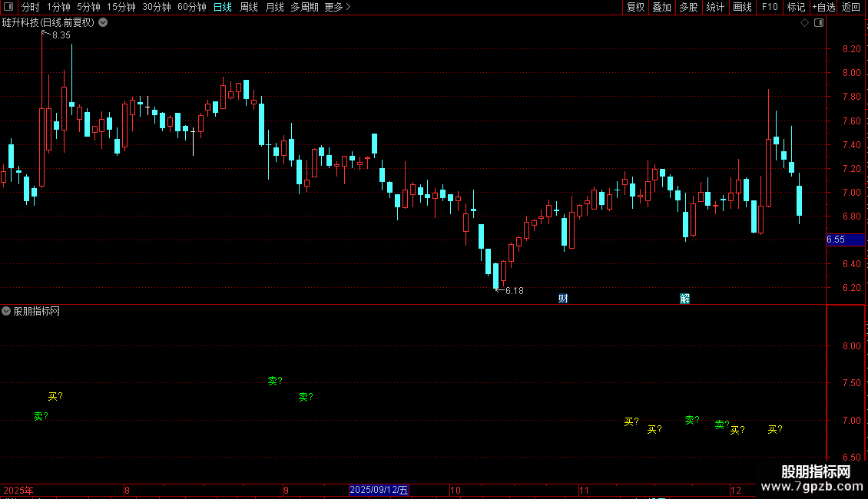The image size is (868, 499).
Task: Expand the 更多 timeframe options
Action: [337, 7]
